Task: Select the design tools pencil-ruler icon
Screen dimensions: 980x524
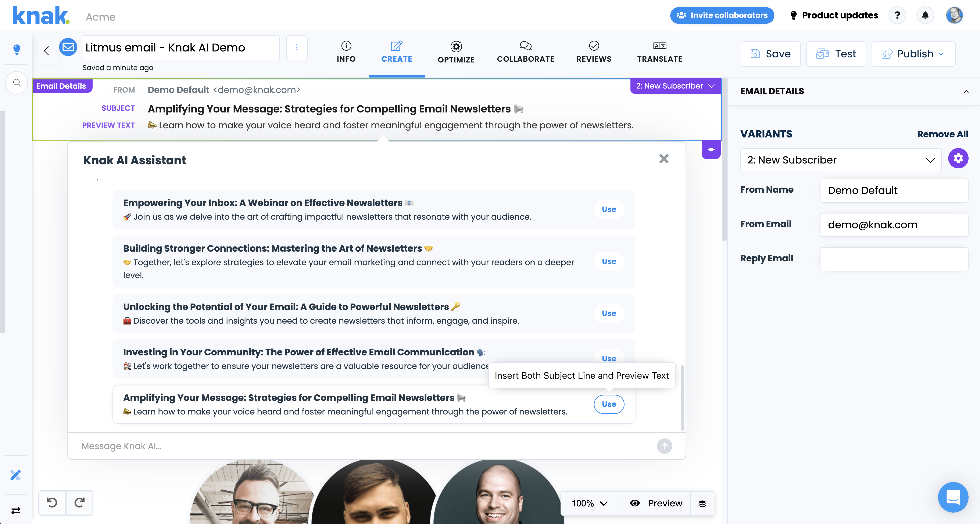Action: point(16,475)
